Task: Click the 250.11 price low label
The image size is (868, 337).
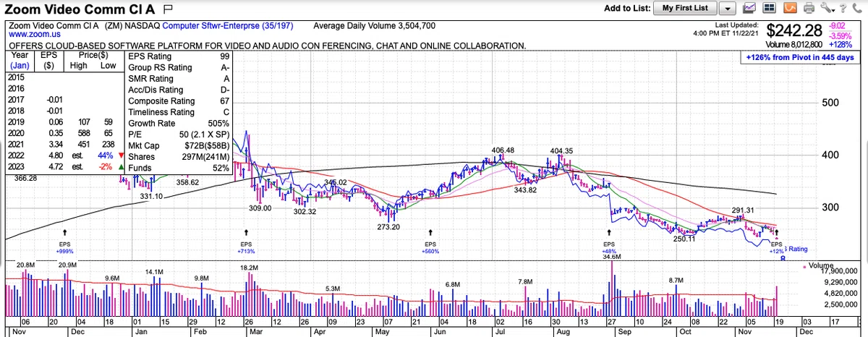Action: [684, 239]
